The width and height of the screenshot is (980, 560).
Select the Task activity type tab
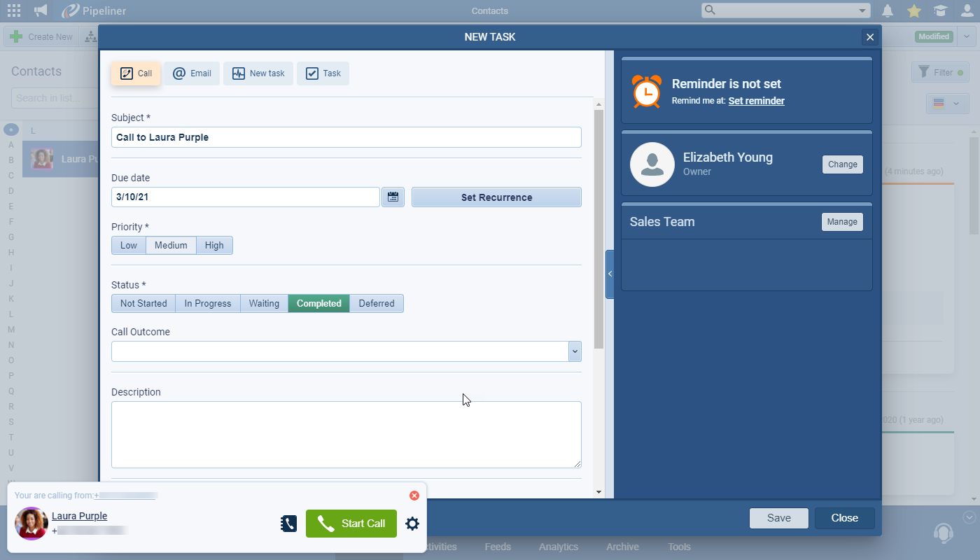click(323, 73)
